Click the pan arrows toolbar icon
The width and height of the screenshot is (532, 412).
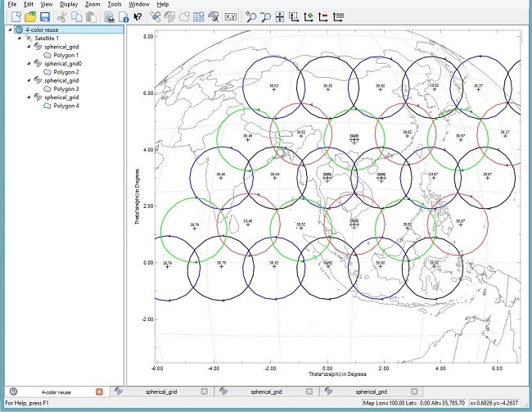point(280,16)
